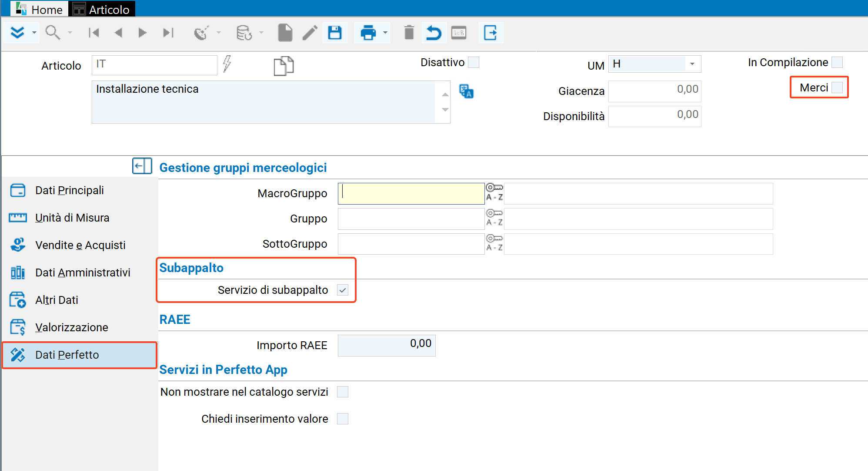Image resolution: width=868 pixels, height=471 pixels.
Task: Focus the MacroGruppo input field
Action: [x=411, y=193]
